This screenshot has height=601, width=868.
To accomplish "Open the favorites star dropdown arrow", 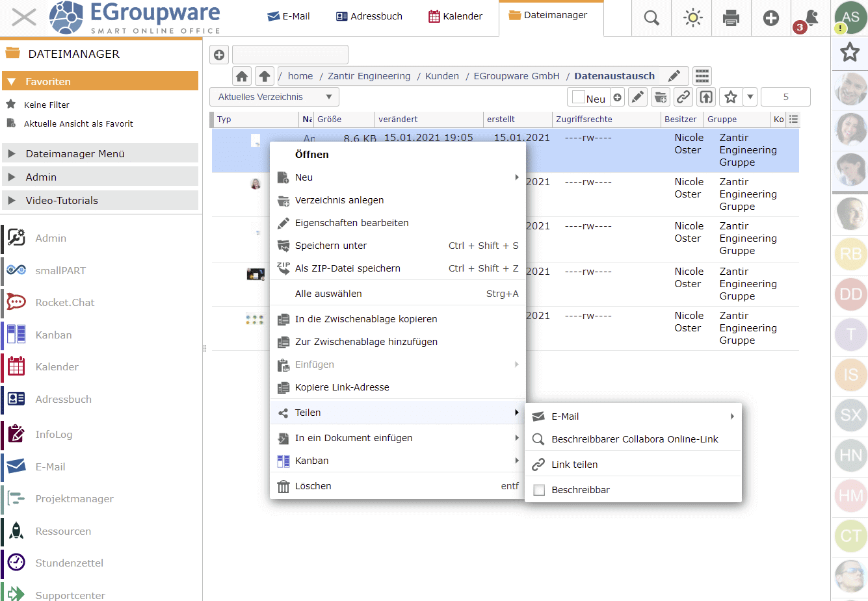I will (x=750, y=97).
